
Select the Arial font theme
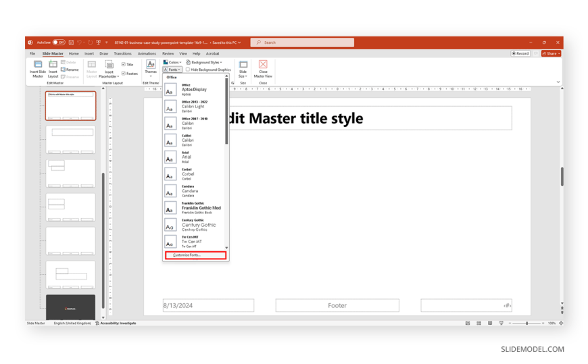click(194, 157)
